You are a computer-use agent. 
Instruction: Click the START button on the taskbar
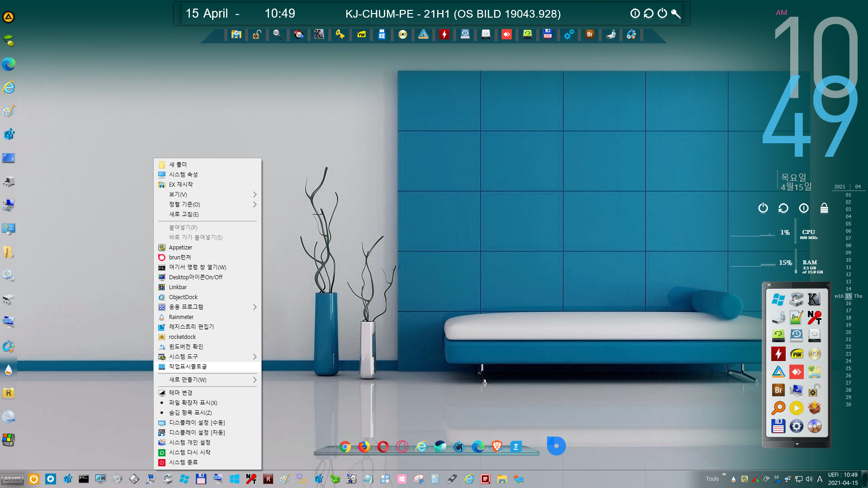pos(13,479)
